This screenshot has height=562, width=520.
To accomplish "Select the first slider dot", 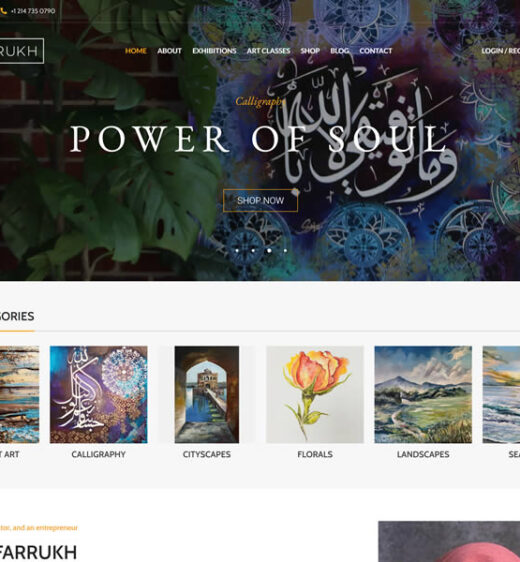I will pos(237,251).
